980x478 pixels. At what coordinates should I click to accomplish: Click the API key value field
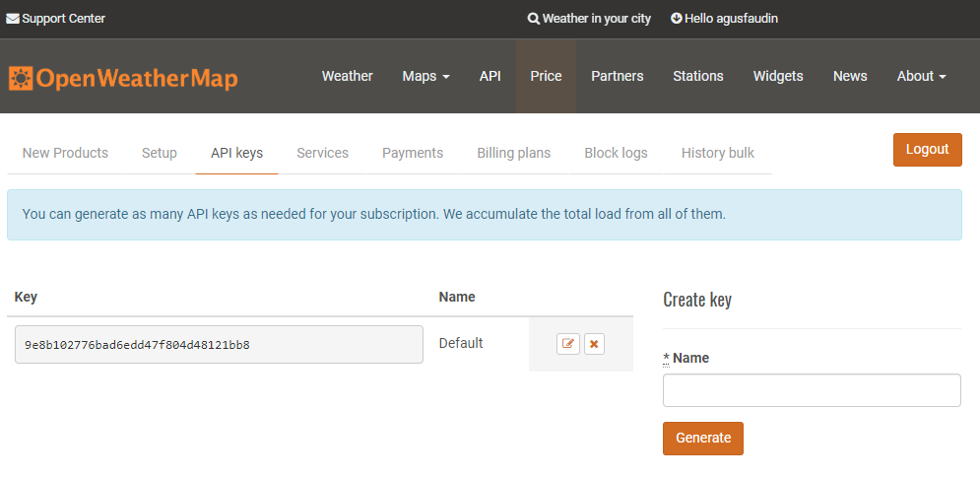(219, 344)
